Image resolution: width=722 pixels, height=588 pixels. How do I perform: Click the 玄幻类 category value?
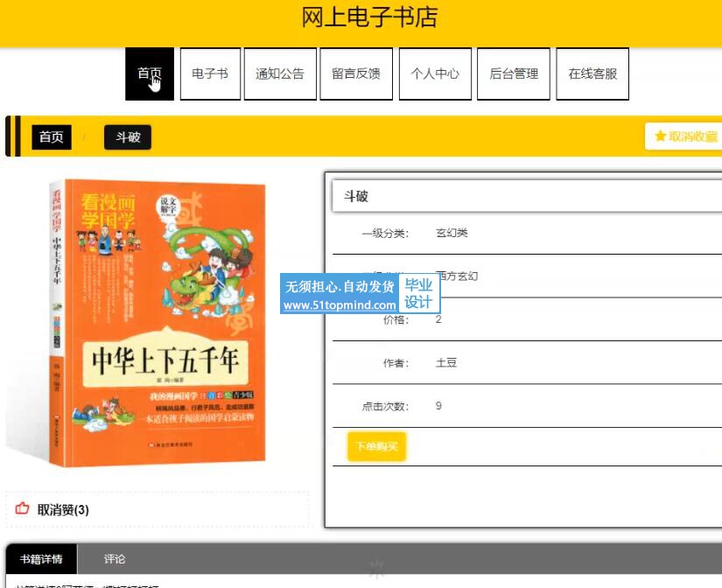tap(452, 233)
